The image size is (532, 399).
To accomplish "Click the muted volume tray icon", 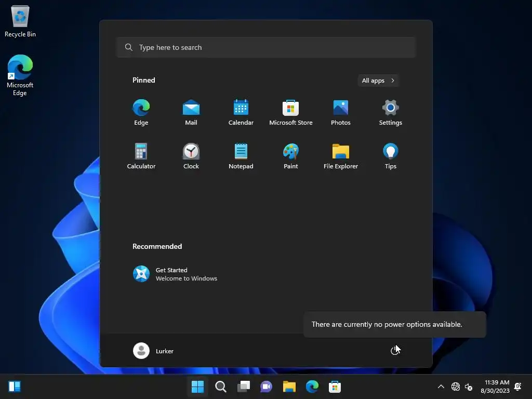I will tap(469, 387).
